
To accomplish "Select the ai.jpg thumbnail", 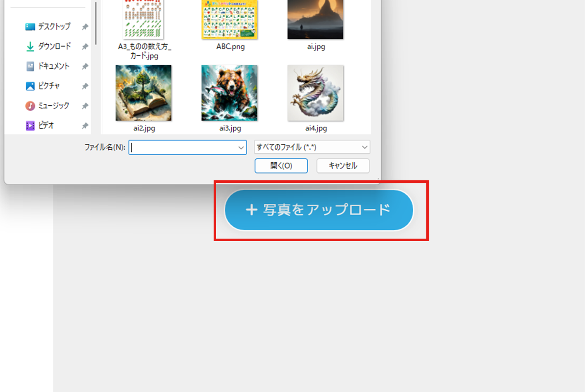I will [315, 20].
